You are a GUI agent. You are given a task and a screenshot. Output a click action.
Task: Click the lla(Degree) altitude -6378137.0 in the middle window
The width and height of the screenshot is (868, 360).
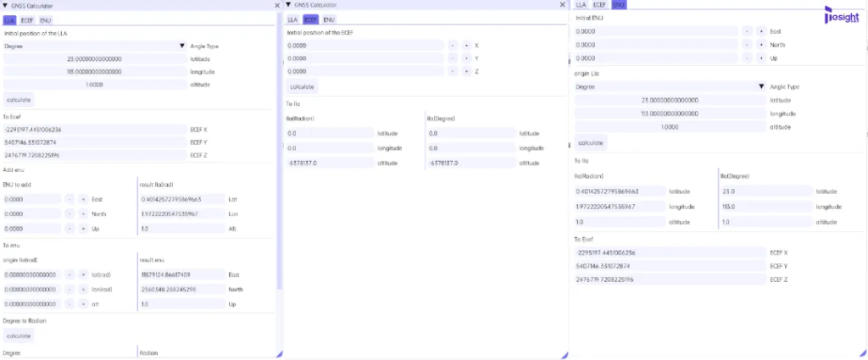click(471, 163)
